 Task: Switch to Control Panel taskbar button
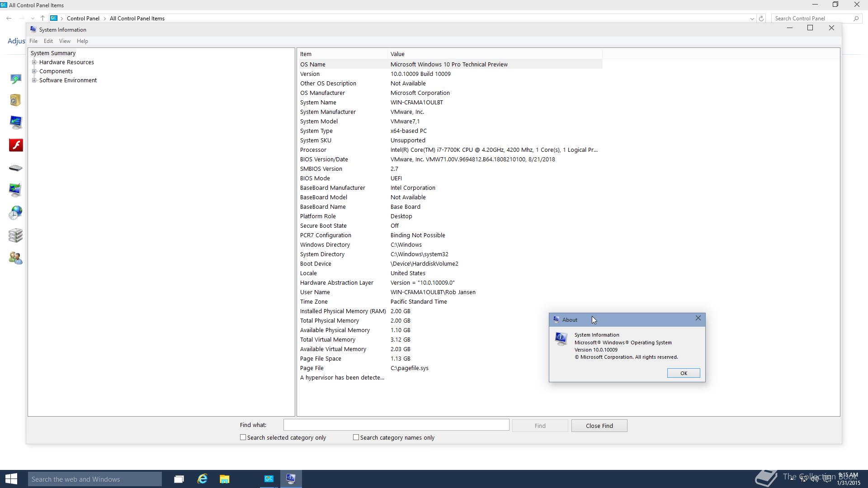click(x=269, y=479)
